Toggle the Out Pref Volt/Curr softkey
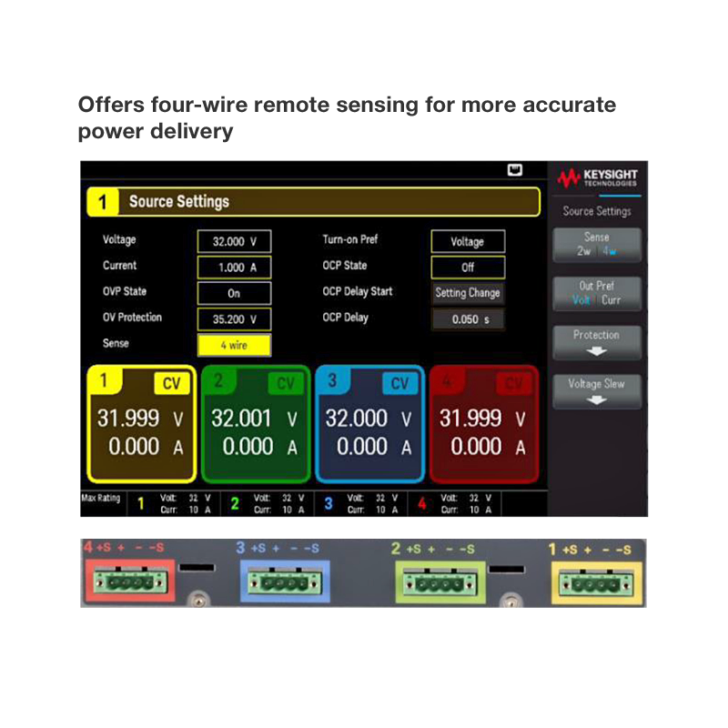The width and height of the screenshot is (728, 728). point(597,293)
